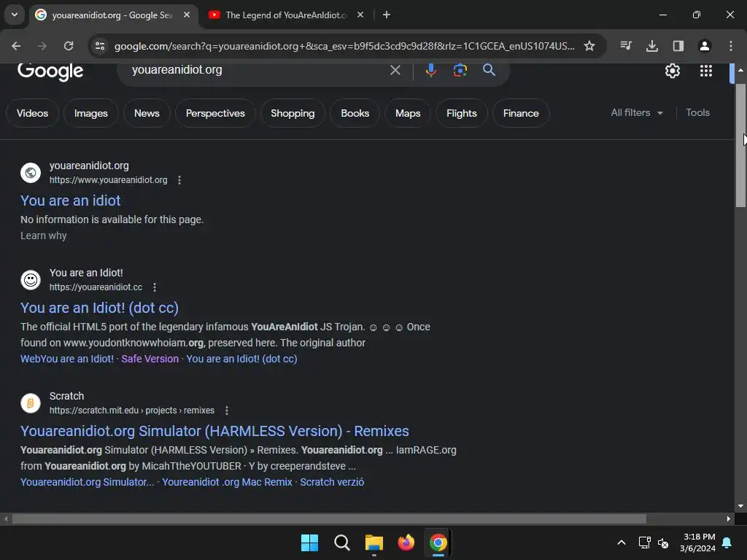Open File Explorer from taskbar
Image resolution: width=747 pixels, height=560 pixels.
pyautogui.click(x=374, y=542)
